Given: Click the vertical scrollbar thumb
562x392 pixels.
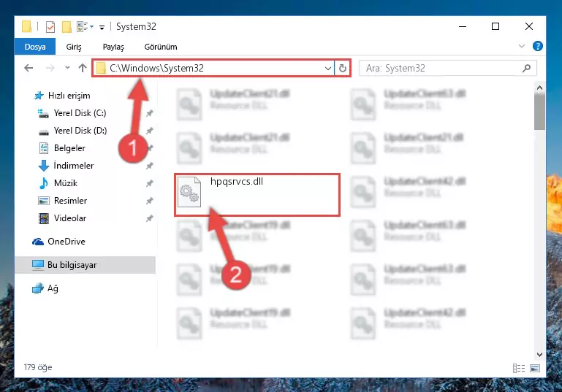Looking at the screenshot, I should coord(539,112).
